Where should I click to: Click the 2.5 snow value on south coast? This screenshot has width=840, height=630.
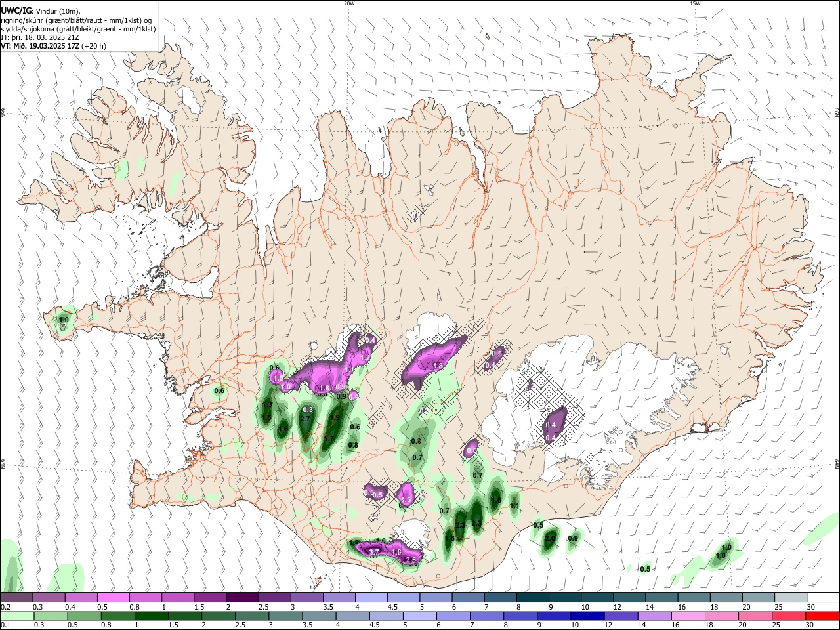411,560
